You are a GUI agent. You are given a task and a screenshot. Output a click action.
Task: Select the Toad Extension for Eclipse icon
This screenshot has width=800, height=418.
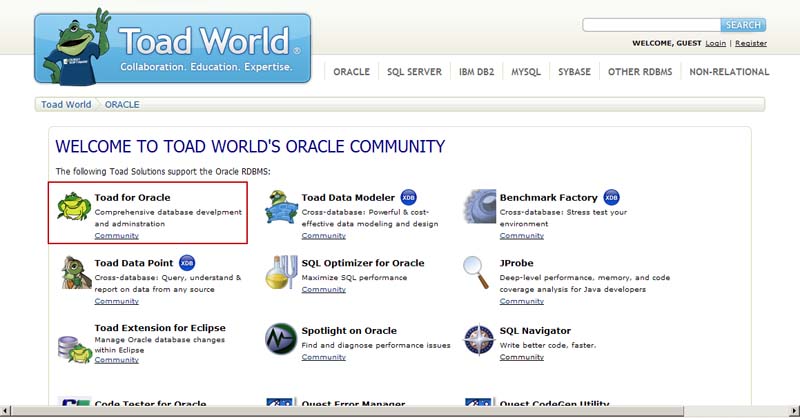74,345
